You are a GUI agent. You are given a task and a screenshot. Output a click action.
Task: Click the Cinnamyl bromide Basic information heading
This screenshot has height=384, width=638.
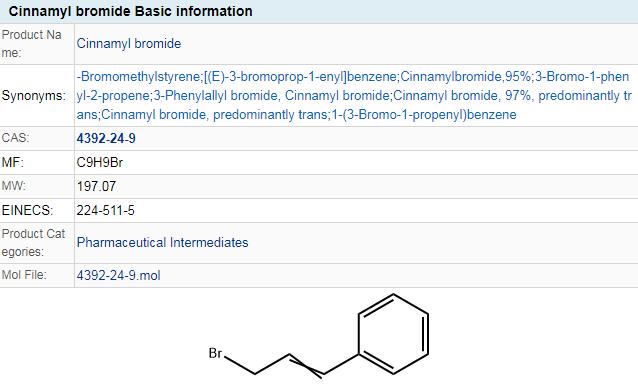(x=131, y=11)
